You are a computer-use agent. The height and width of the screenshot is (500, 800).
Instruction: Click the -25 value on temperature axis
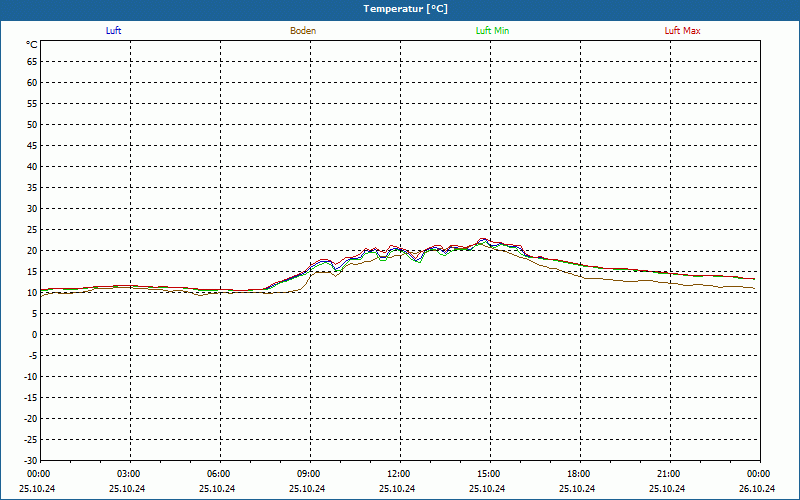pyautogui.click(x=31, y=439)
